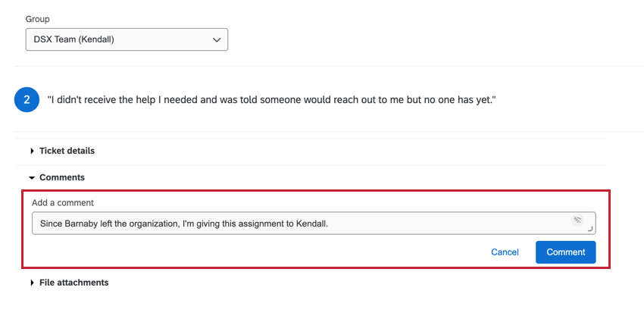
Task: Submit with the blue Comment button
Action: tap(565, 252)
